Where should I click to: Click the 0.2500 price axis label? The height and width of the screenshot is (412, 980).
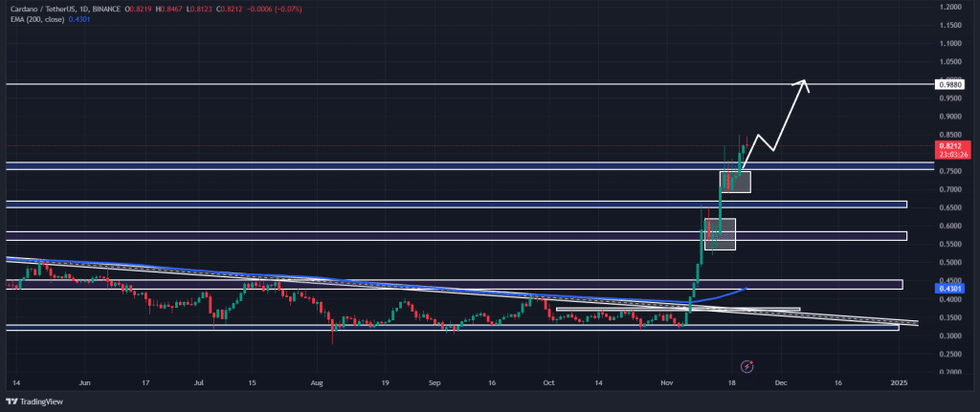pos(948,355)
